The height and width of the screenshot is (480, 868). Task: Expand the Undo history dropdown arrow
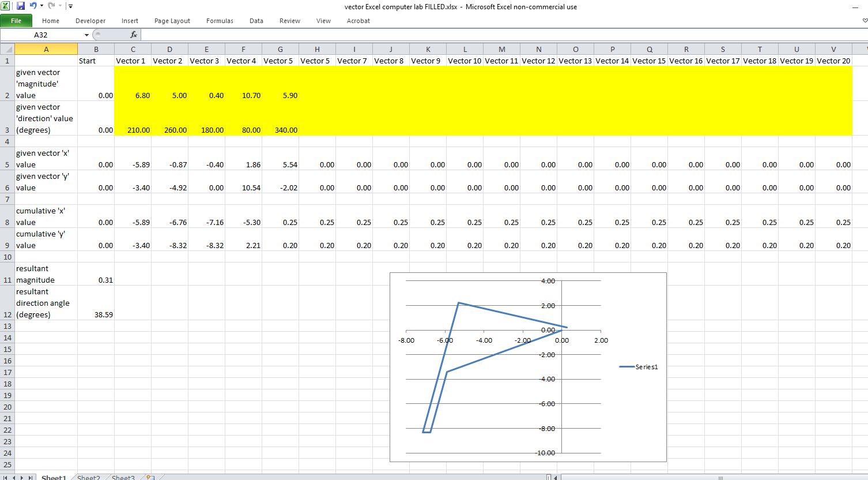click(x=41, y=6)
